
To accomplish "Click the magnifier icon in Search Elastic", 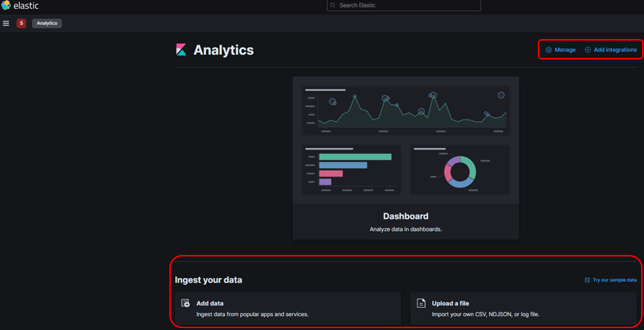I will (x=334, y=5).
